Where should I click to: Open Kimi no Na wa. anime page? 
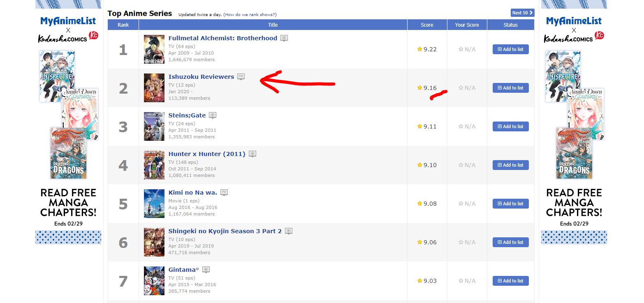(192, 193)
